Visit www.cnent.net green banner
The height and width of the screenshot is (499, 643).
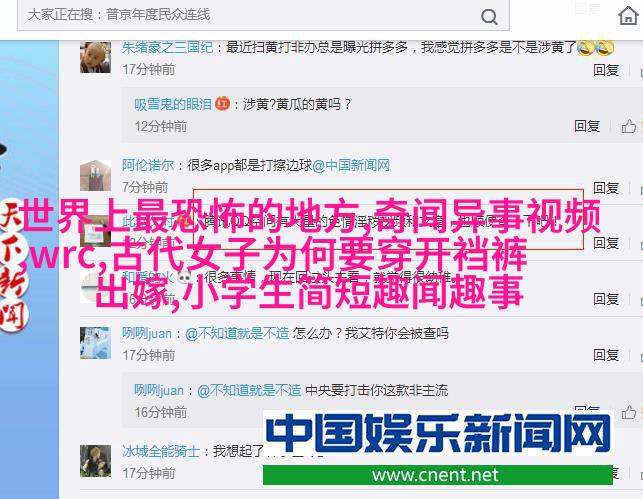pos(438,475)
